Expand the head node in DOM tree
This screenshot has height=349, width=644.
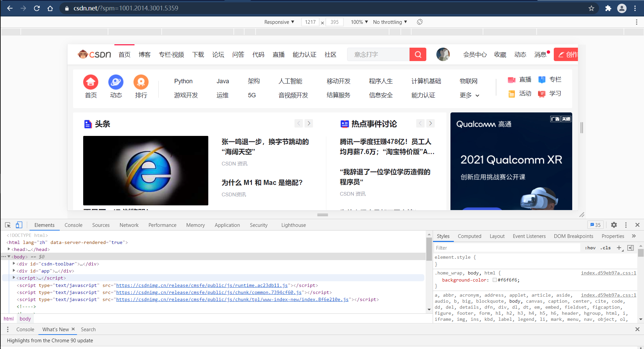pyautogui.click(x=9, y=249)
